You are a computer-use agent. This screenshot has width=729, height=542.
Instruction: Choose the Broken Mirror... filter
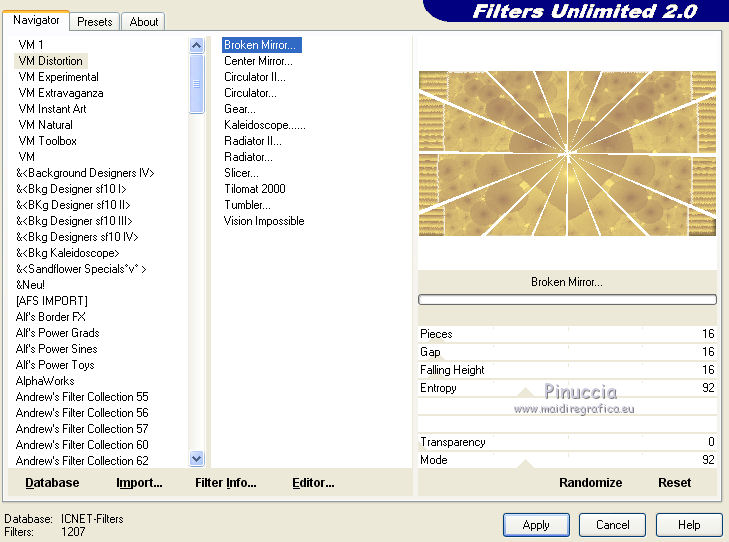(262, 45)
